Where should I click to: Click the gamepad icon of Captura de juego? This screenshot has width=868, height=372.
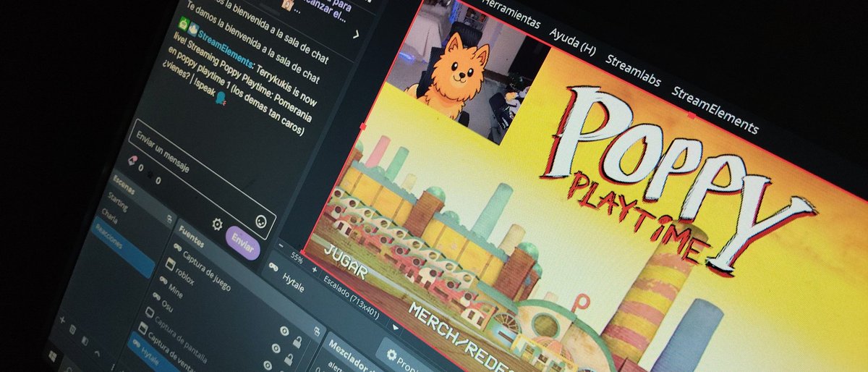coord(178,248)
